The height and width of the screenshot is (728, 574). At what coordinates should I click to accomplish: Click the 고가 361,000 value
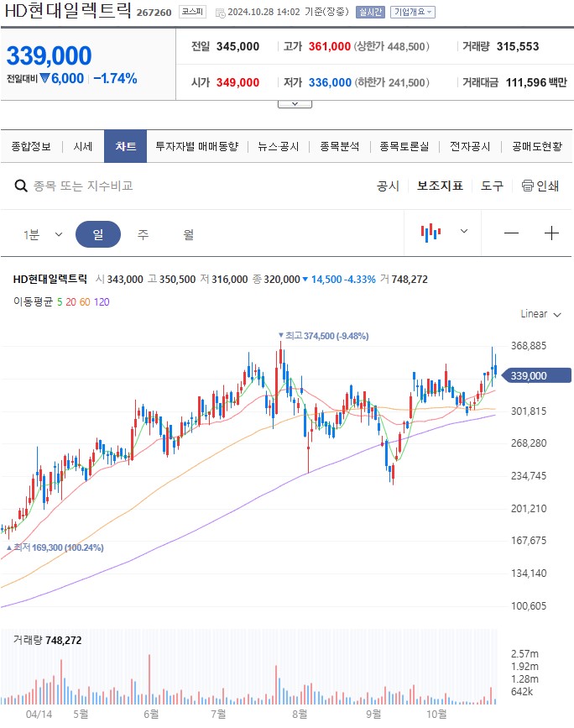[330, 46]
